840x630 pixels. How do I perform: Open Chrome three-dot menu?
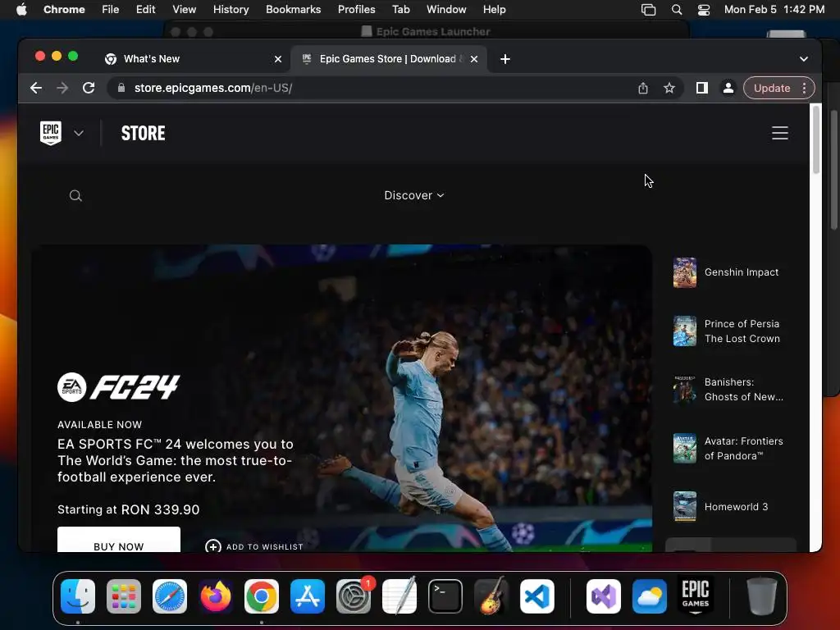[x=804, y=88]
